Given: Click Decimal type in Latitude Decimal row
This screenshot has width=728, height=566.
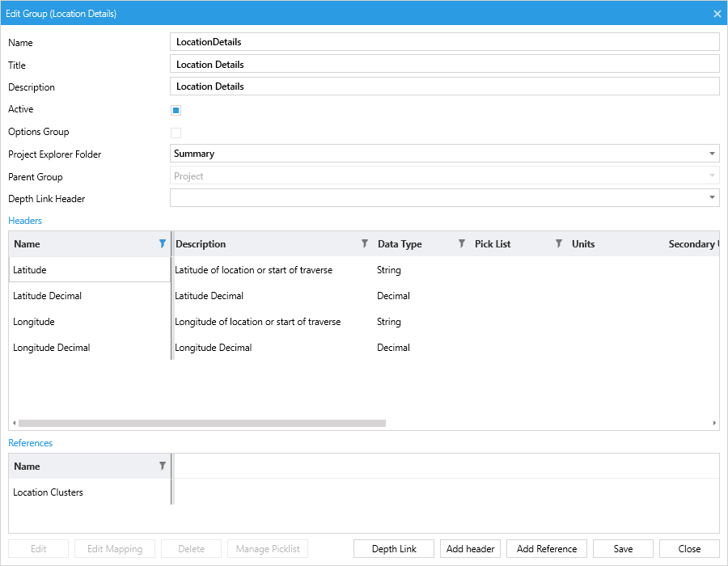Looking at the screenshot, I should tap(393, 295).
